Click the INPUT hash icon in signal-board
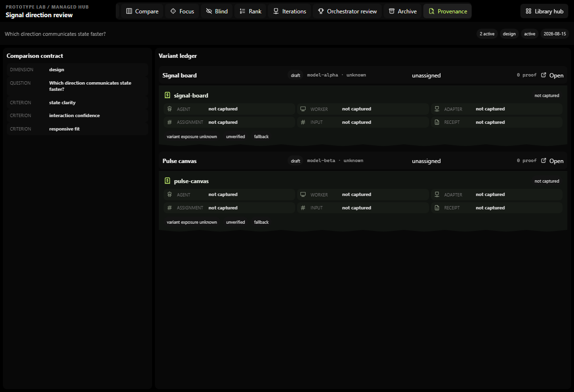 [x=303, y=122]
